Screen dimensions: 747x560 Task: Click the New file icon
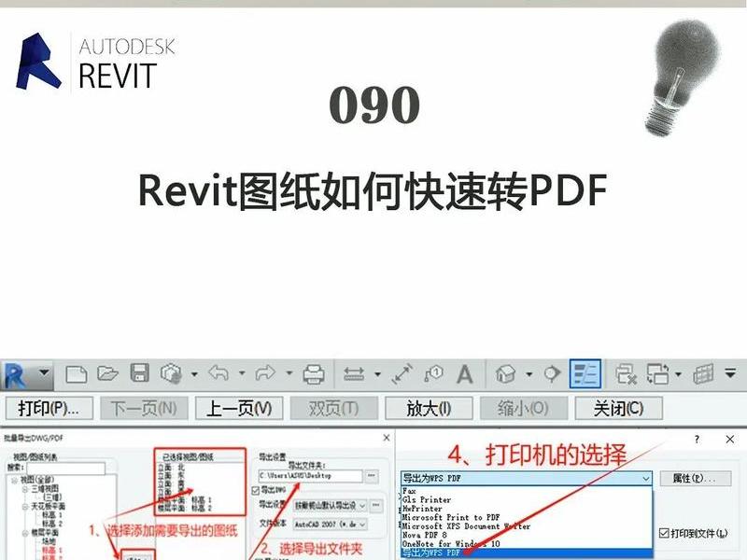[77, 374]
